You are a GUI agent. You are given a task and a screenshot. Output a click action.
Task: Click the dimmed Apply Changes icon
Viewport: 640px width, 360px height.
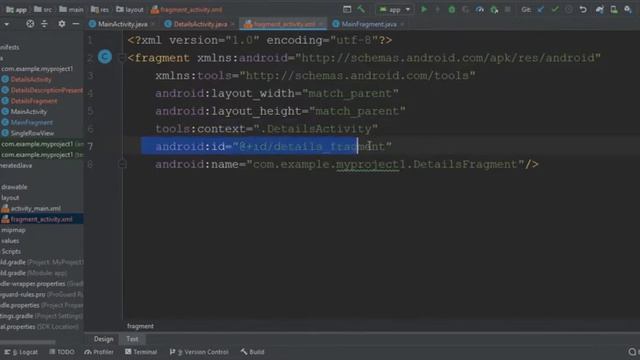point(438,9)
